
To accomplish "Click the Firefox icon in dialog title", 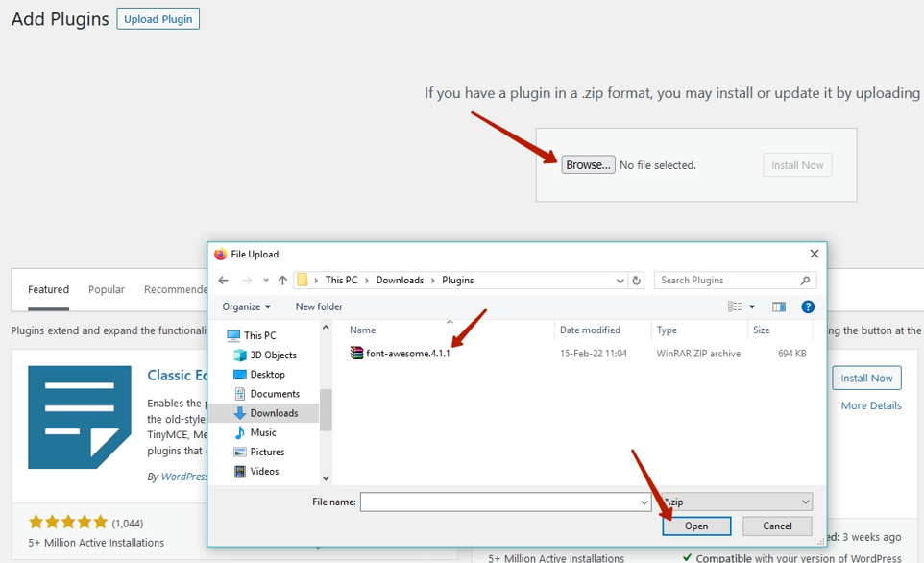I will click(x=220, y=254).
